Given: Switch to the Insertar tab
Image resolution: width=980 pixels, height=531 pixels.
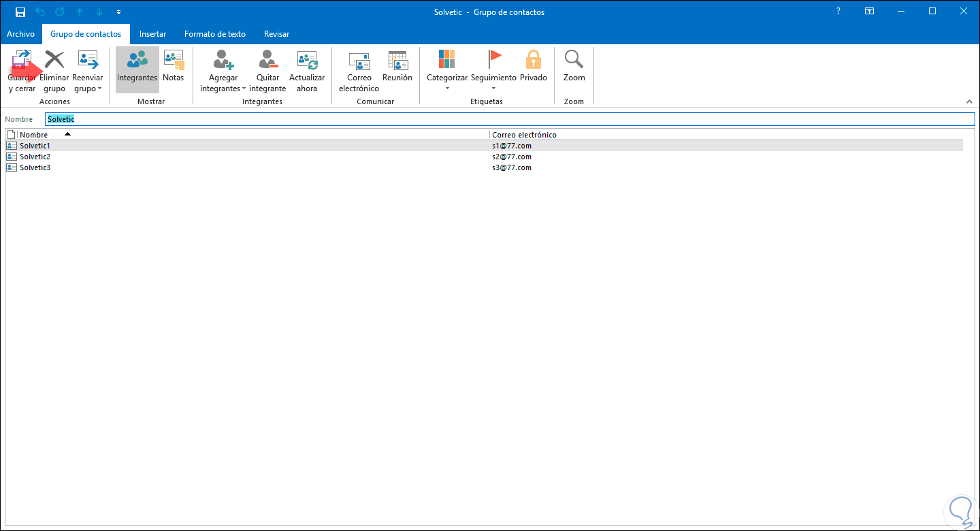Looking at the screenshot, I should (x=152, y=34).
